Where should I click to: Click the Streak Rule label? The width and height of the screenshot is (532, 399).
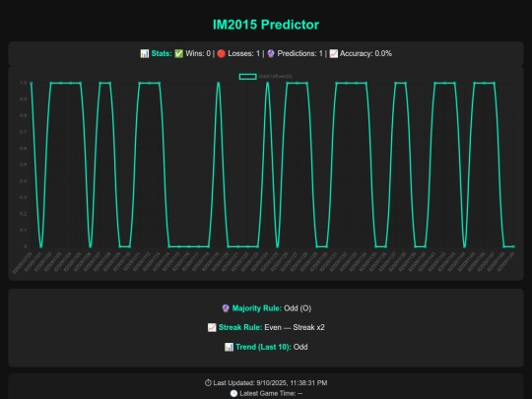240,327
